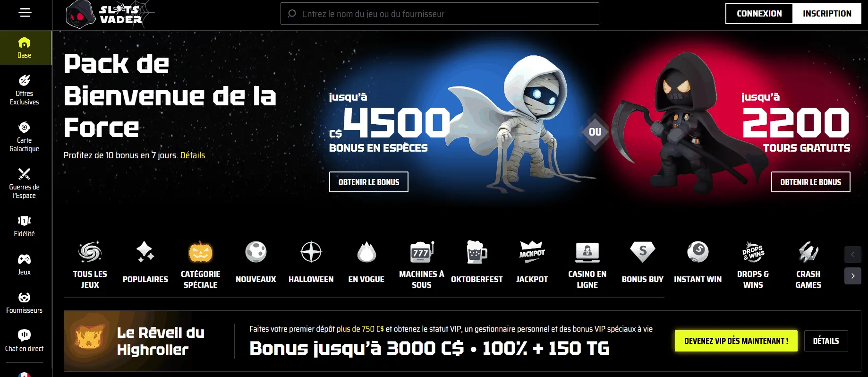The height and width of the screenshot is (377, 868).
Task: Click the Inscription button
Action: point(827,14)
